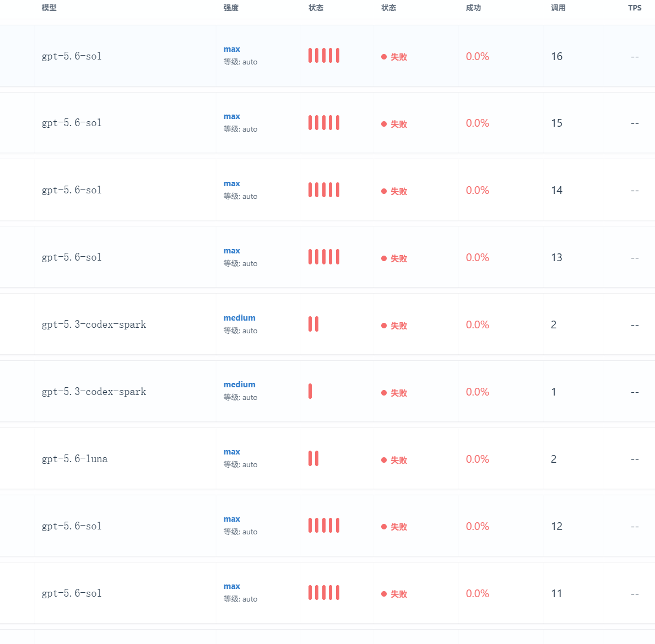Click the 状态 header above the 失败 labels
The width and height of the screenshot is (655, 644).
pyautogui.click(x=388, y=8)
